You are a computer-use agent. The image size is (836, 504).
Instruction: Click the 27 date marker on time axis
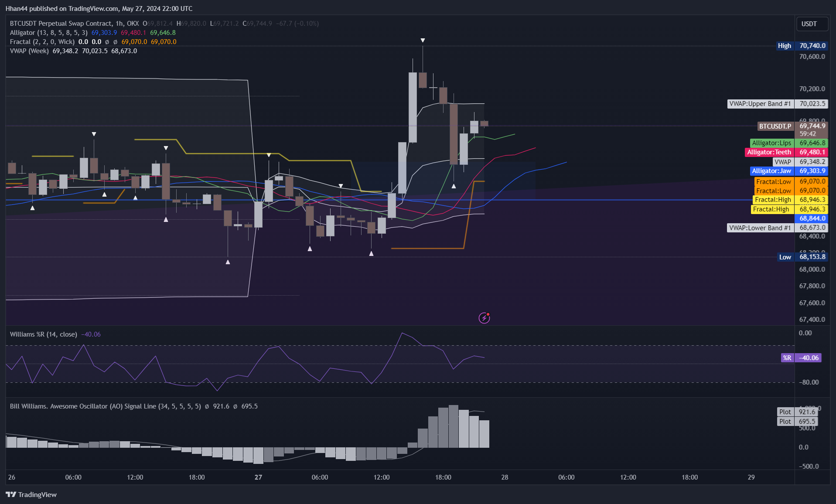[258, 477]
